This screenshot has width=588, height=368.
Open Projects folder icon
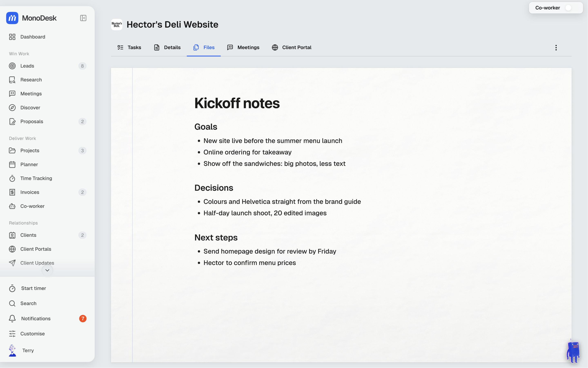coord(12,151)
